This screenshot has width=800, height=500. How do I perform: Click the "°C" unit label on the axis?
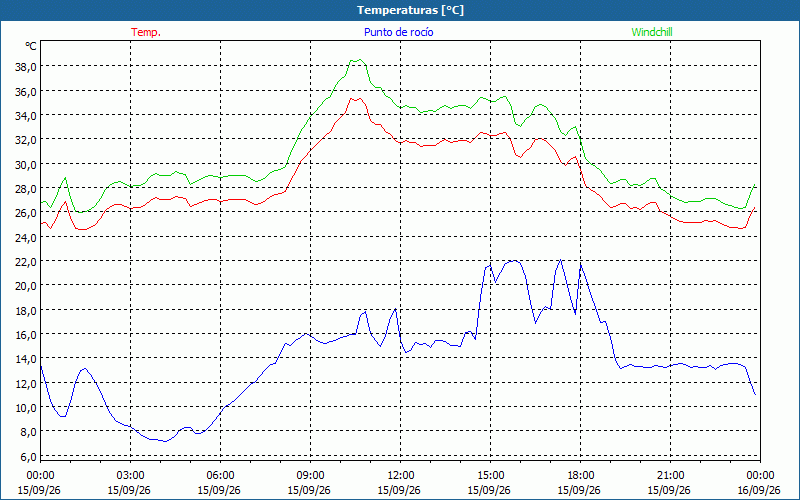coord(31,46)
